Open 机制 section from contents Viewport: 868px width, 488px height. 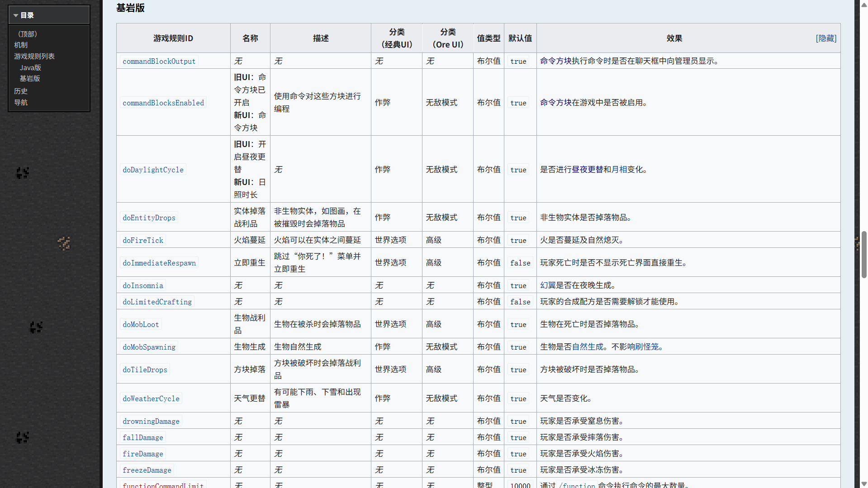tap(21, 45)
